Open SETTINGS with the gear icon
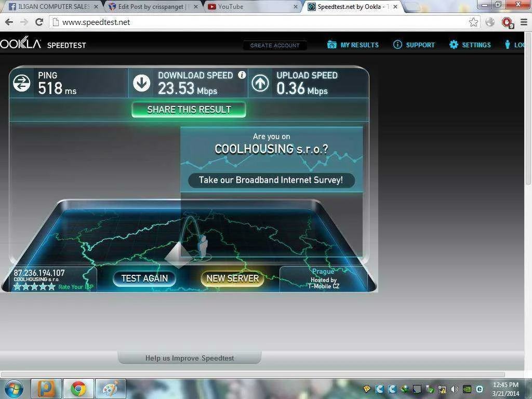 (470, 45)
